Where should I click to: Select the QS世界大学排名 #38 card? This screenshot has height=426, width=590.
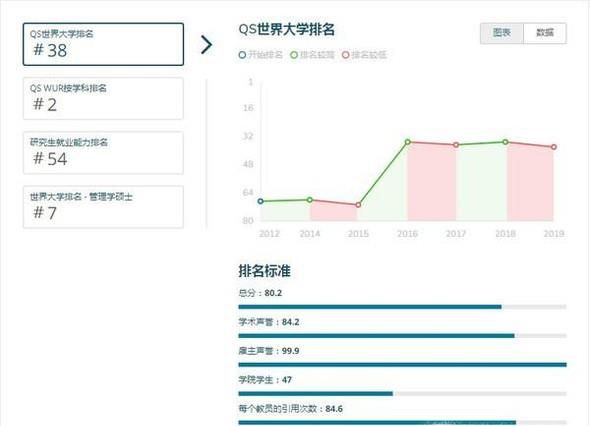[103, 44]
